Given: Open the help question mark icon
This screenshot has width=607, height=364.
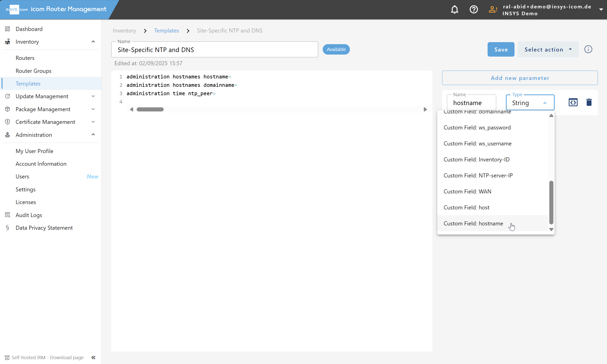Looking at the screenshot, I should (474, 10).
